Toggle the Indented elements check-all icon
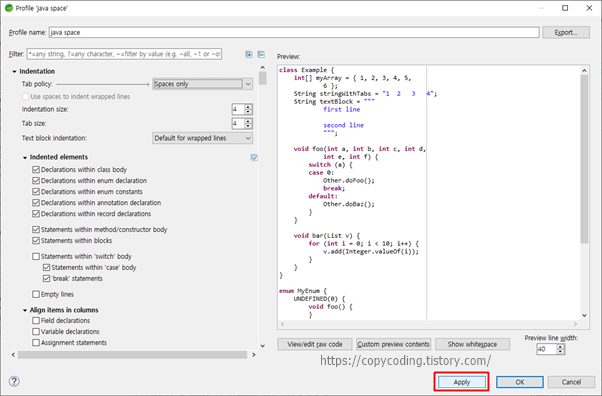The height and width of the screenshot is (396, 602). pos(254,157)
